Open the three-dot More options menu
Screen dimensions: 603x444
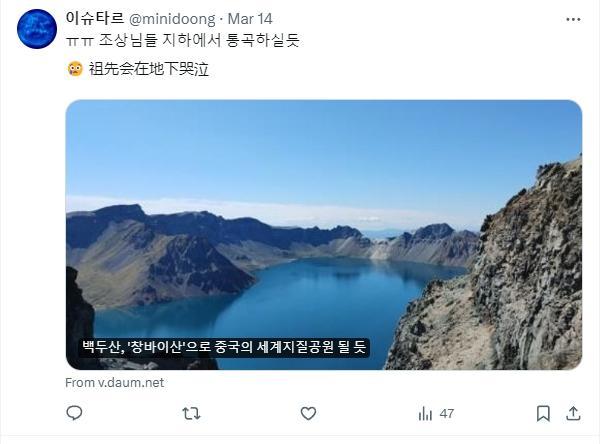(x=573, y=19)
